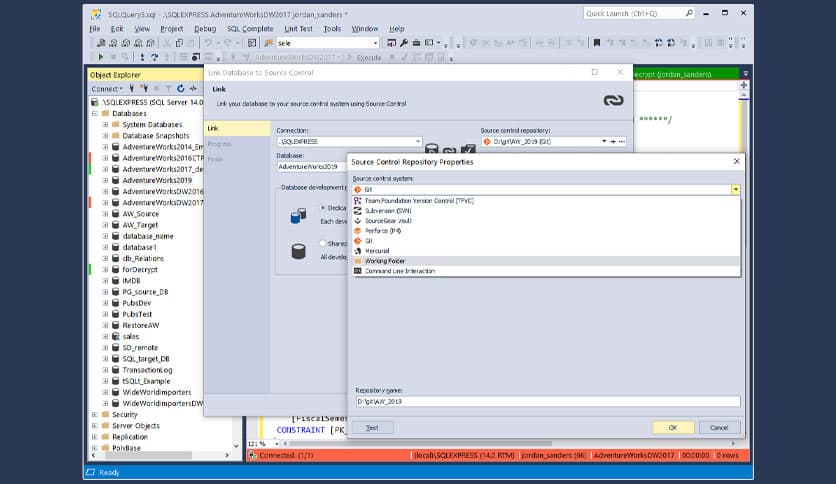Choose Mercurial from the list
836x484 pixels.
(x=546, y=251)
